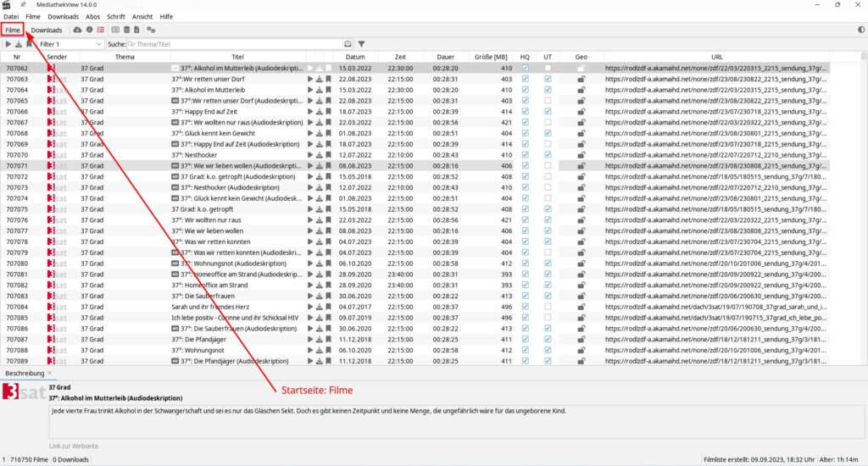Sort by the Datum column header
The image size is (868, 466).
(355, 57)
